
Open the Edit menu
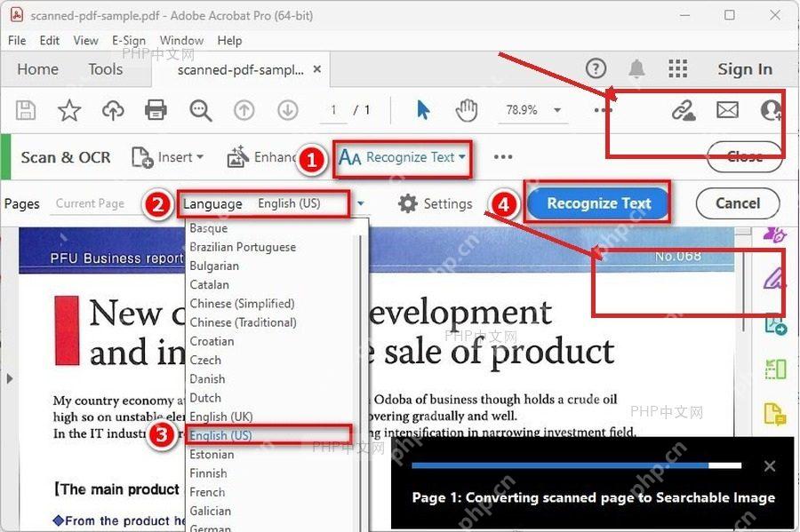coord(50,40)
